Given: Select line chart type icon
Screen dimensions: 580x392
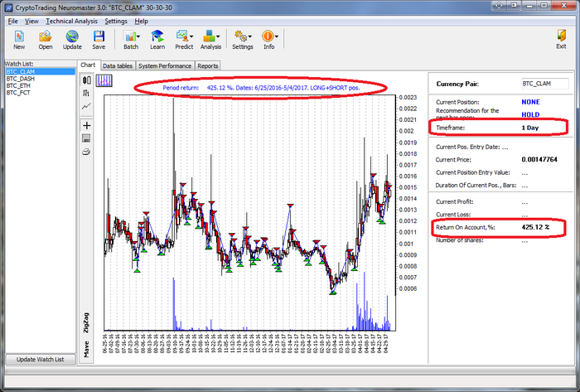Looking at the screenshot, I should coord(86,107).
